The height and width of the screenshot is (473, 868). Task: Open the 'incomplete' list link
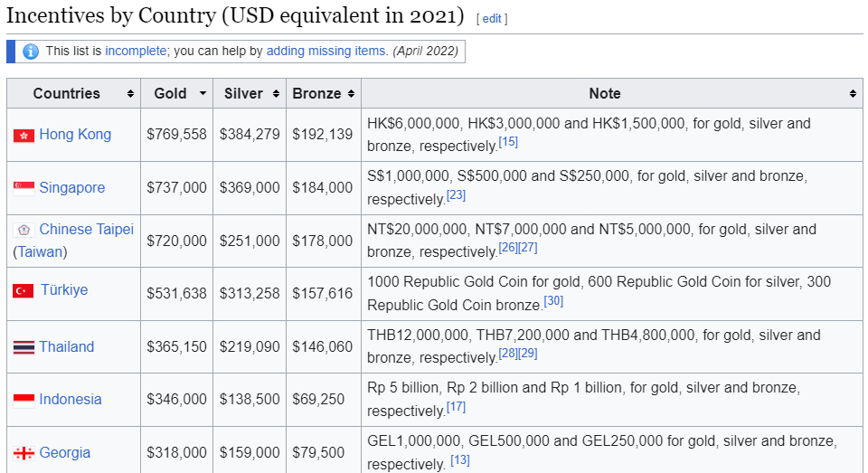click(x=136, y=52)
